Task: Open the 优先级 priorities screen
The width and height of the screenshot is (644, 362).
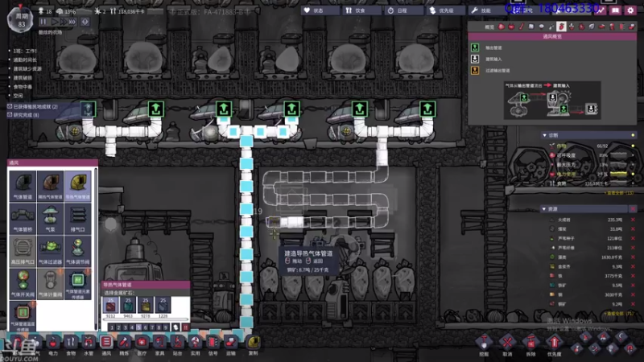Action: tap(442, 10)
